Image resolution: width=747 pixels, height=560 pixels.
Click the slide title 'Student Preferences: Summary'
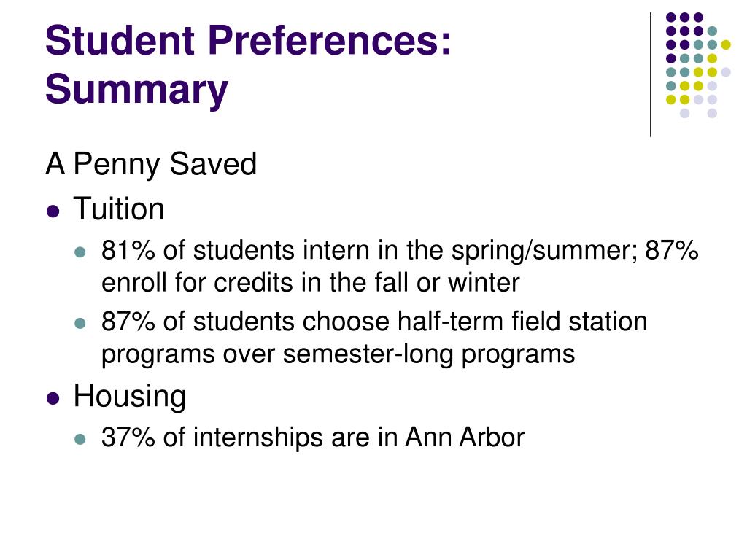pos(248,65)
